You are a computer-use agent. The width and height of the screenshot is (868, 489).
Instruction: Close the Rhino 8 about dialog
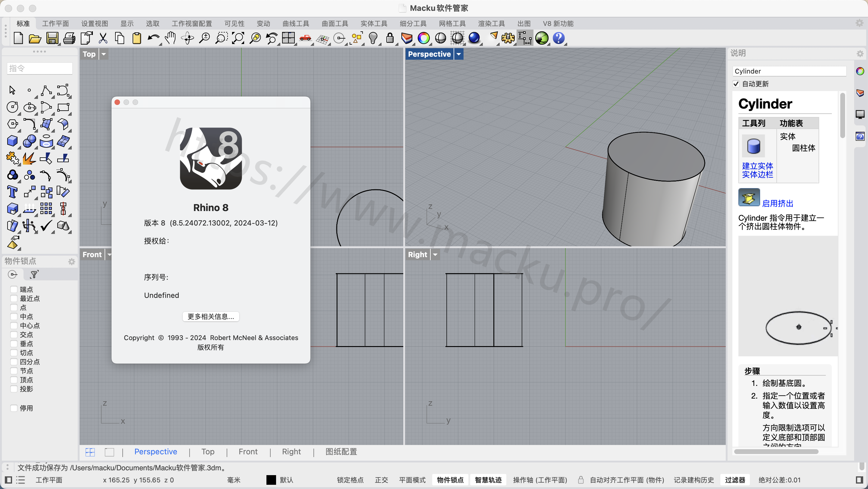pyautogui.click(x=117, y=102)
